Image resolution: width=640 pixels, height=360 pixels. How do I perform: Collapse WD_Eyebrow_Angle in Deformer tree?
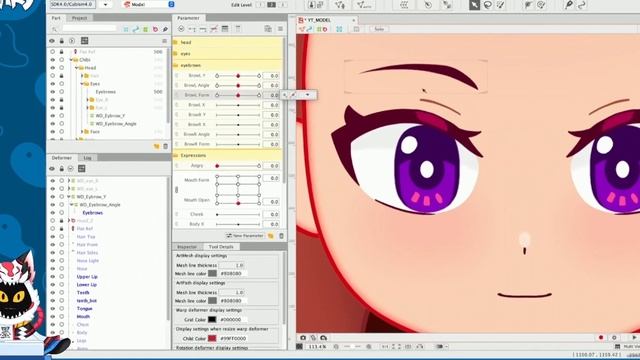click(71, 205)
